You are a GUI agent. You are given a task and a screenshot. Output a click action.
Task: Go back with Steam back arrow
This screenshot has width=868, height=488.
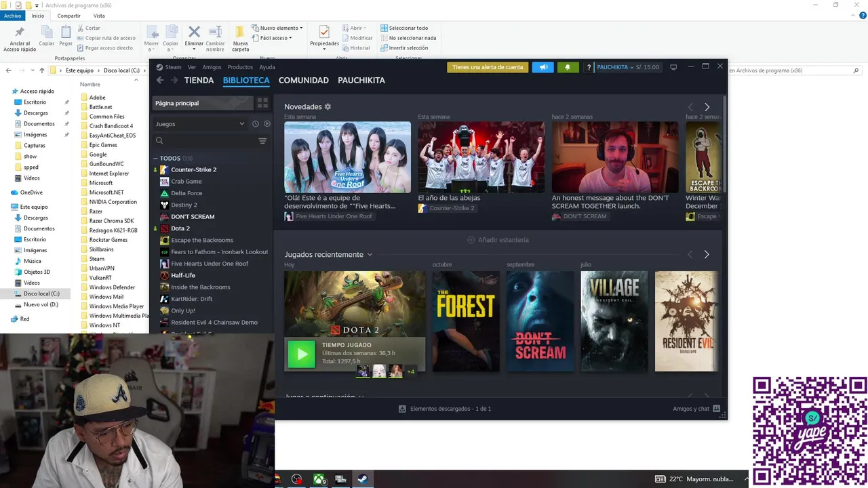pos(160,80)
